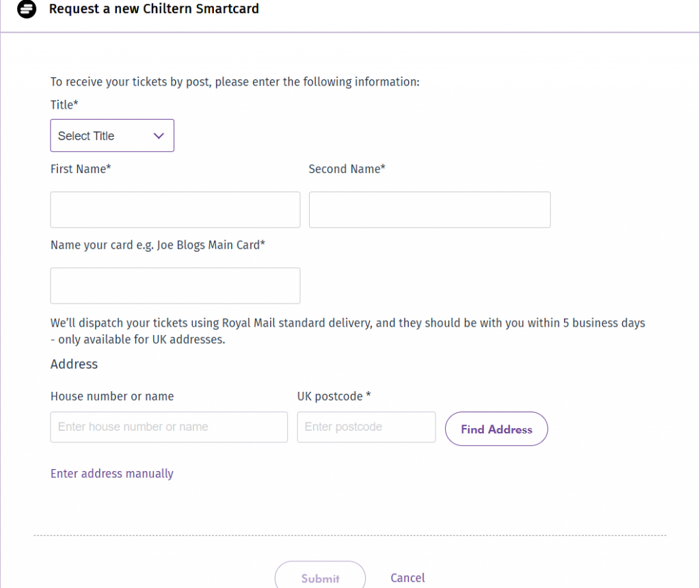Focus the First Name text field

(175, 210)
